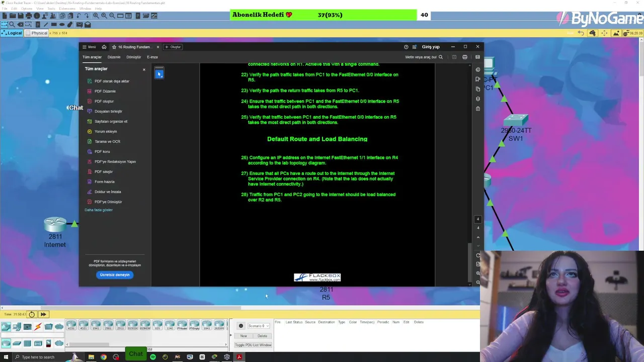Image resolution: width=644 pixels, height=362 pixels.
Task: Select PDF'ye Redaksiyon Yapın tool
Action: [x=111, y=161]
